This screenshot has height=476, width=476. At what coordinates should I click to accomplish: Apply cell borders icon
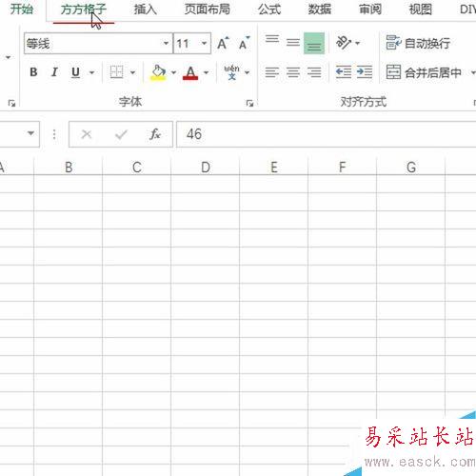point(116,72)
